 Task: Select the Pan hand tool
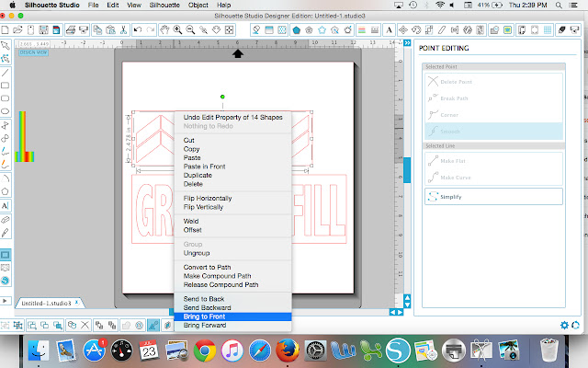[164, 30]
